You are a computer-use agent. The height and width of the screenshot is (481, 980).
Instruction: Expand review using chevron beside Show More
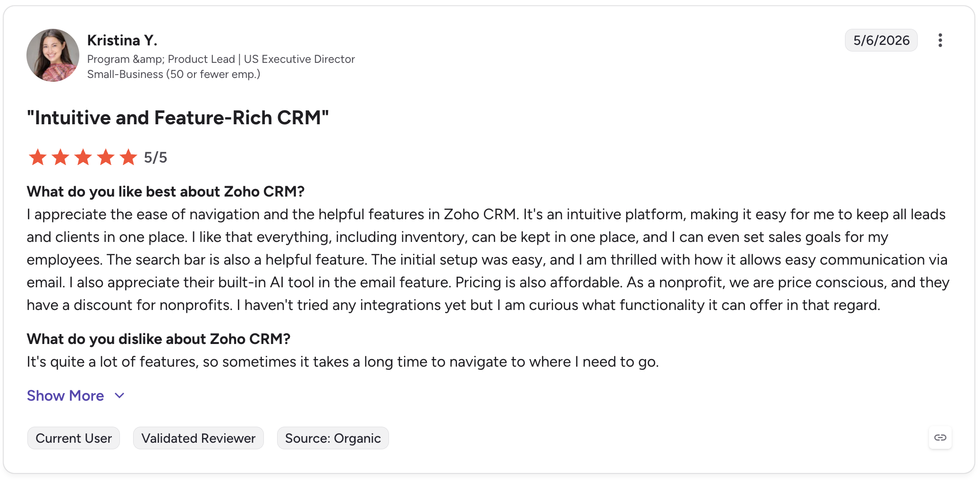(119, 395)
